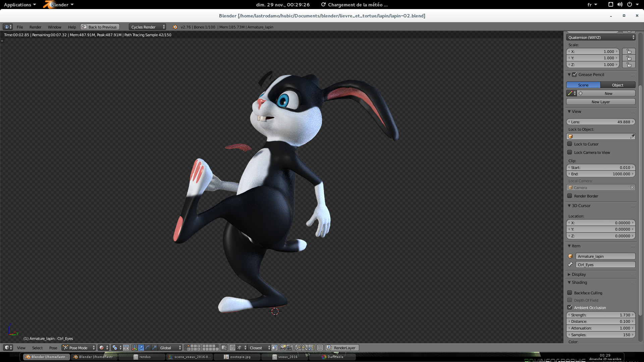Click the Back to Previous button

pyautogui.click(x=100, y=27)
